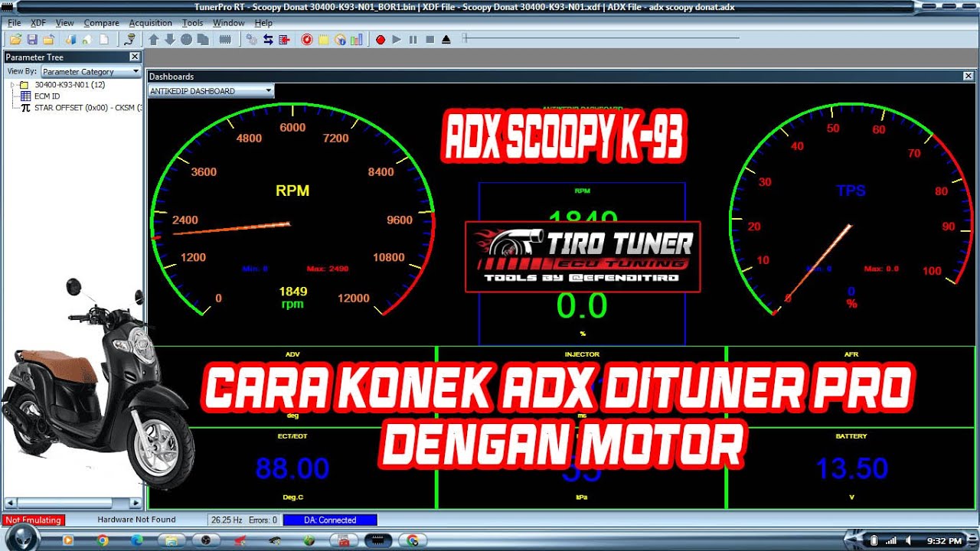Click the yellow note toolbar icon

(324, 39)
